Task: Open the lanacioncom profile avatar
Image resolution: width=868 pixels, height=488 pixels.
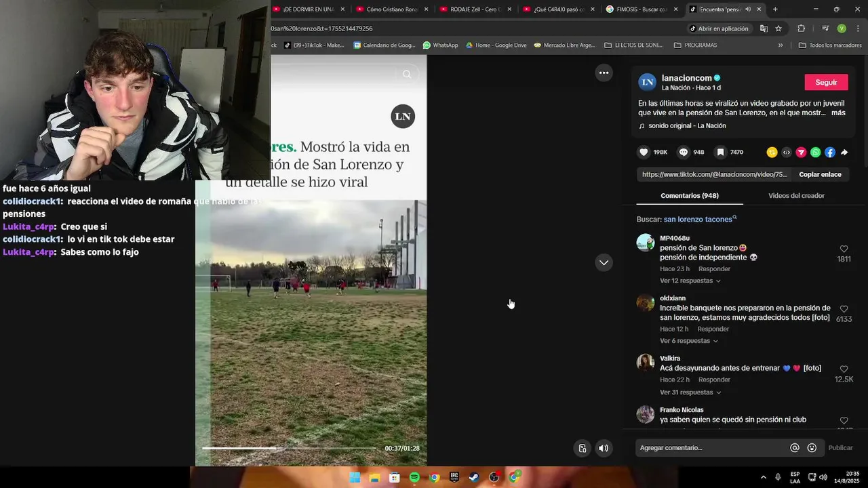Action: tap(648, 82)
